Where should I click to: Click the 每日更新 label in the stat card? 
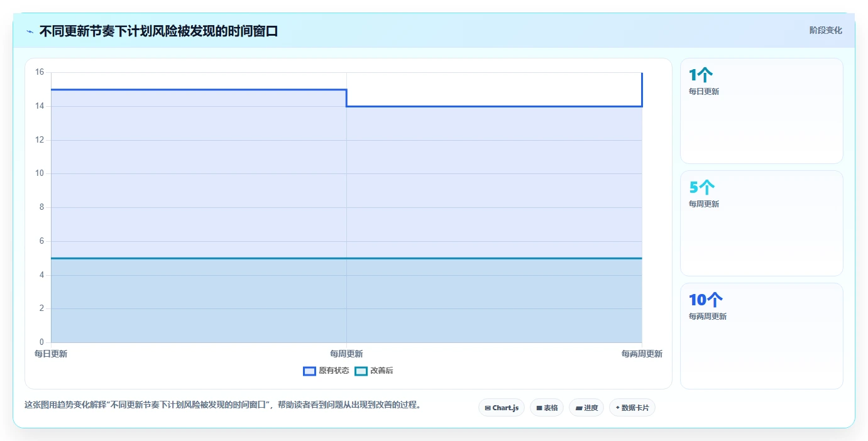(704, 92)
